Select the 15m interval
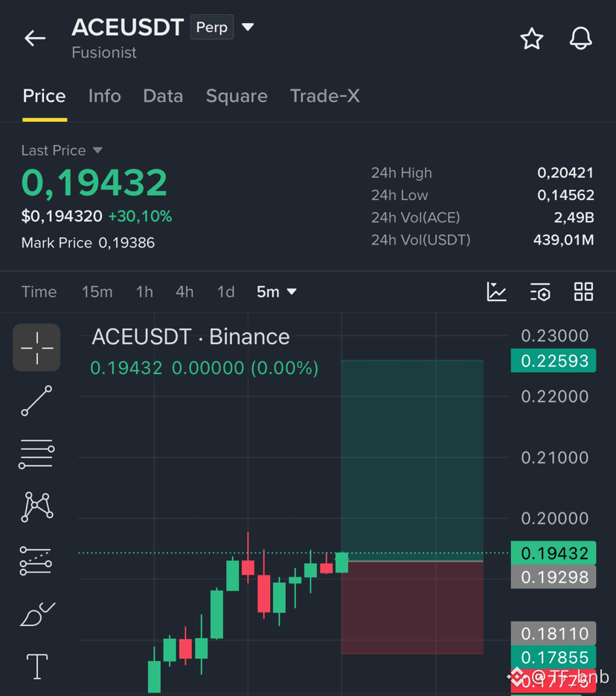 97,292
